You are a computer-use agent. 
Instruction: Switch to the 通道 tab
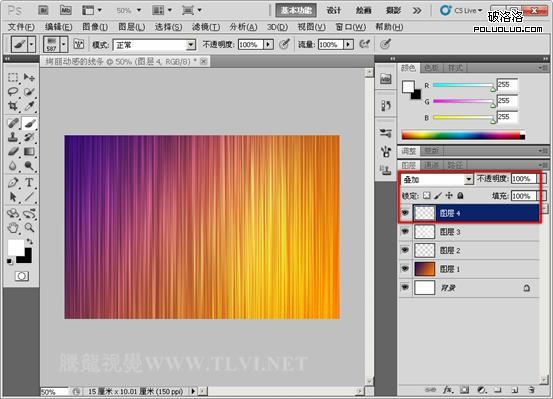[431, 165]
